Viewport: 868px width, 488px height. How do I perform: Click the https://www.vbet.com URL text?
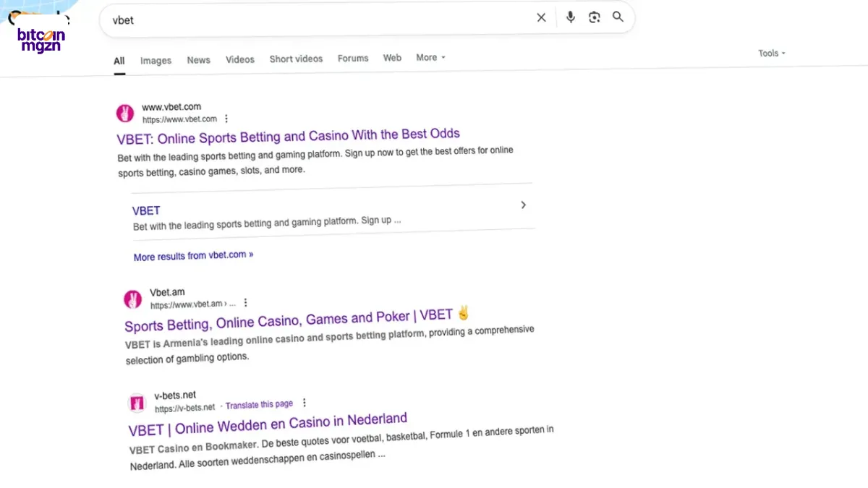coord(179,119)
